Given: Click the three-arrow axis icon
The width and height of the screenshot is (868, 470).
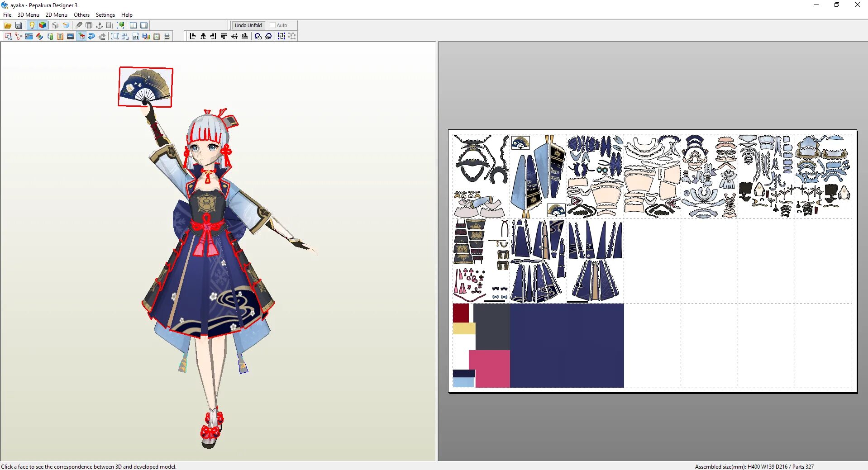Looking at the screenshot, I should (x=100, y=25).
